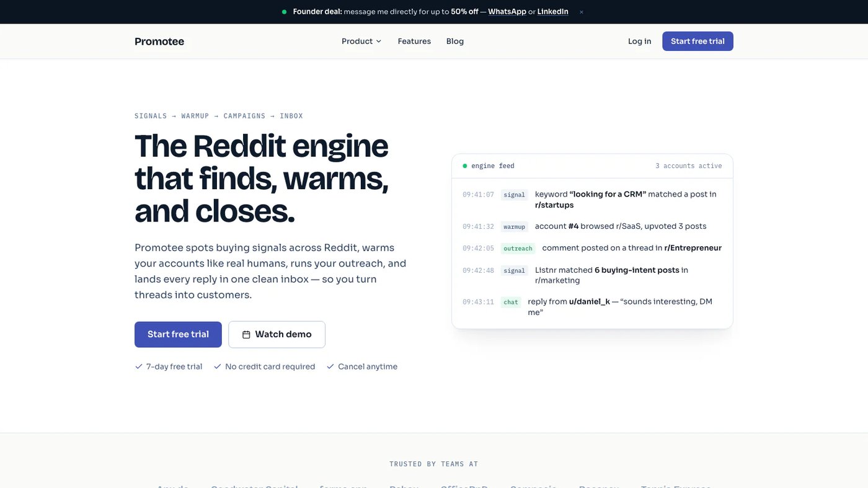Click the 09:41:32 timestamp
Screen dimensions: 868x488
[478, 227]
